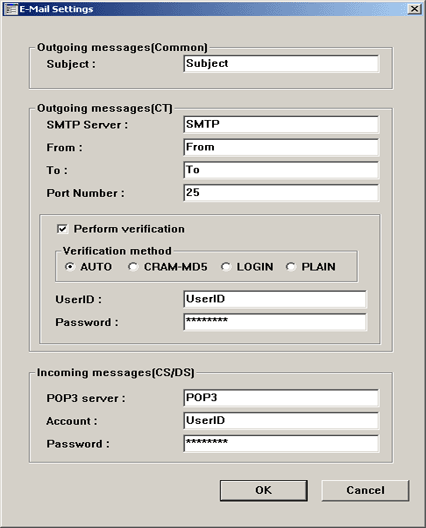Toggle the Perform verification checkbox
Image resolution: width=426 pixels, height=528 pixels.
tap(62, 229)
